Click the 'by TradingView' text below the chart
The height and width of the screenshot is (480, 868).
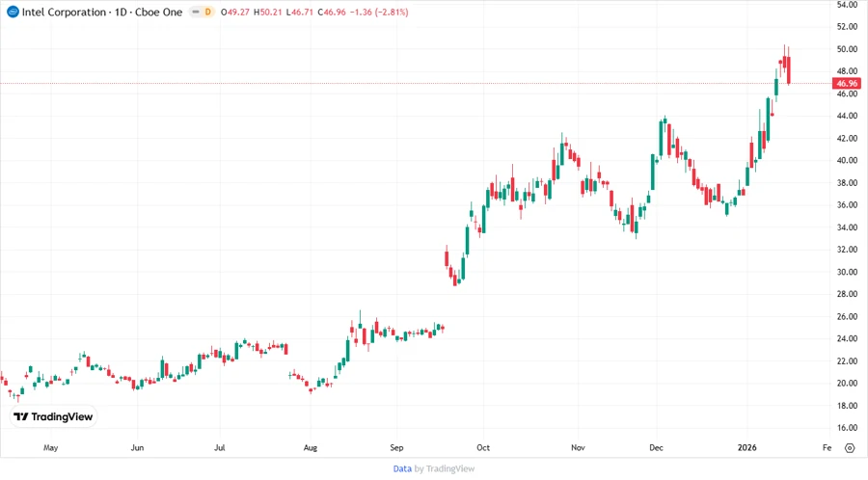(445, 469)
